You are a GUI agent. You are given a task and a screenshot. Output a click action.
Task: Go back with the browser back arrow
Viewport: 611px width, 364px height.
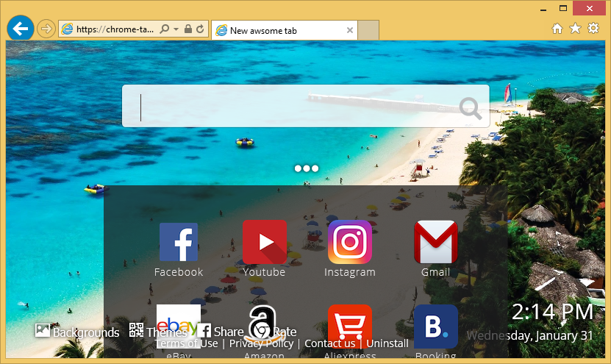[21, 29]
